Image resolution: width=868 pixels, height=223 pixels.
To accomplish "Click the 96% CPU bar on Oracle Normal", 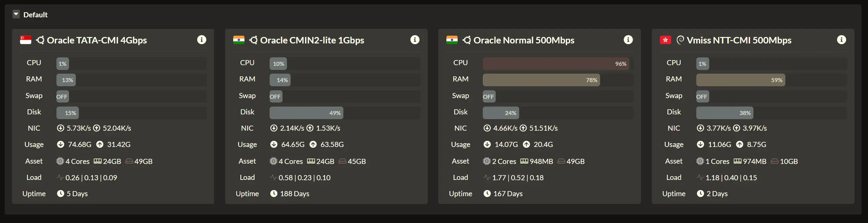I will 556,63.
